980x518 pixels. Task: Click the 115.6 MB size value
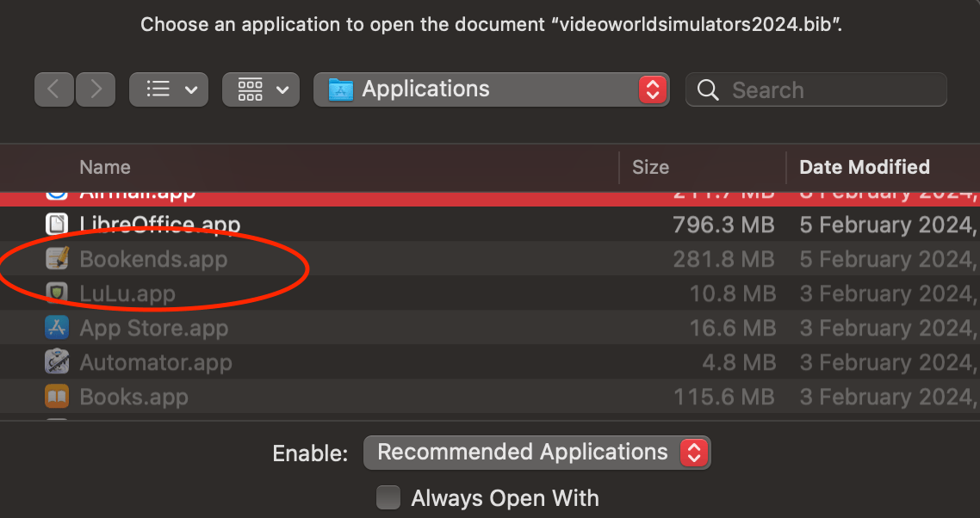pos(723,396)
